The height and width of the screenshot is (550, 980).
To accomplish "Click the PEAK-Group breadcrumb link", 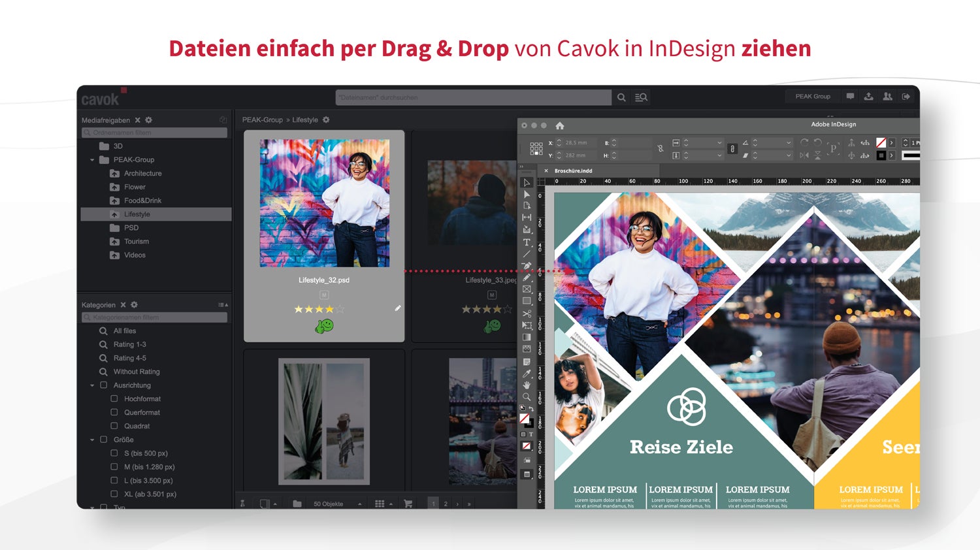I will (263, 120).
